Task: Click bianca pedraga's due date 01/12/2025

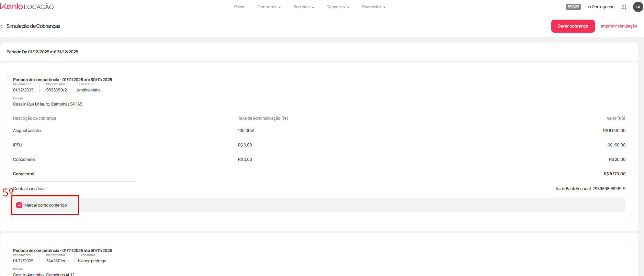Action: click(23, 261)
